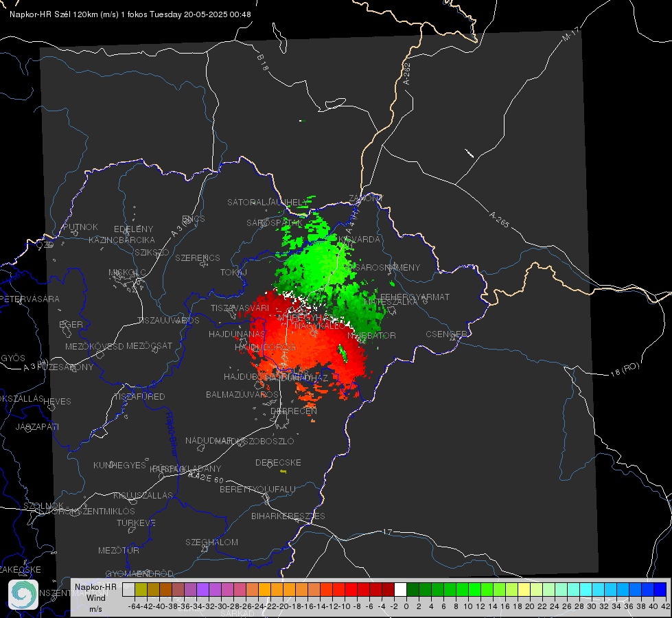Click the A-265 road label

(499, 219)
